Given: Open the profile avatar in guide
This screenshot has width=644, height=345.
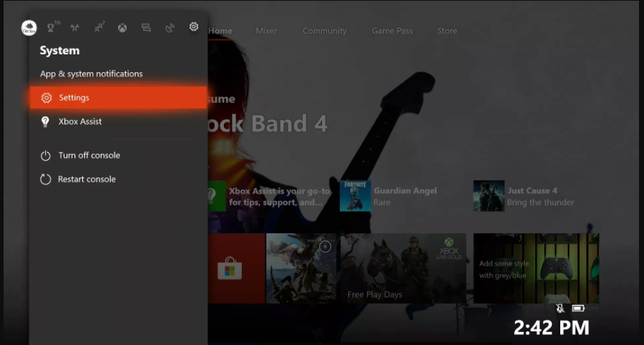Looking at the screenshot, I should [29, 28].
